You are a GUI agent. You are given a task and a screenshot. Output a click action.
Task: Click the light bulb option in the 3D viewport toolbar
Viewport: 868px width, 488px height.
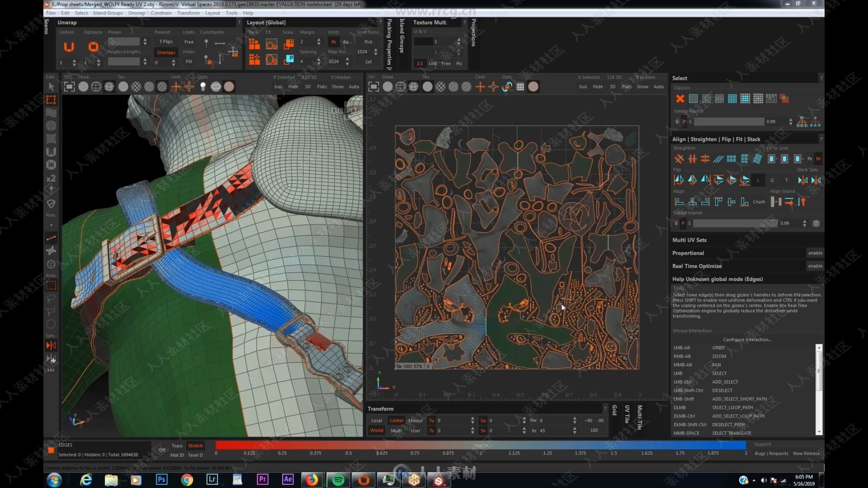203,87
